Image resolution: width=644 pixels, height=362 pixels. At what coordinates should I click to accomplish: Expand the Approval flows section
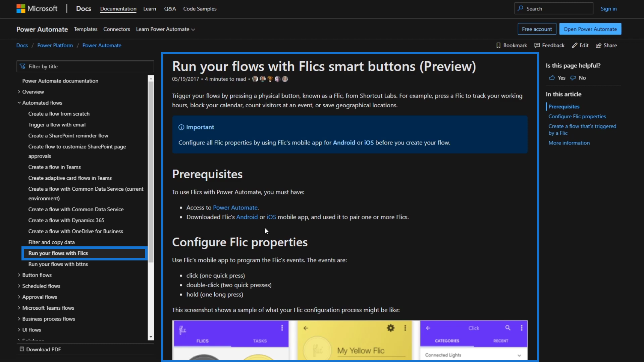coord(19,297)
